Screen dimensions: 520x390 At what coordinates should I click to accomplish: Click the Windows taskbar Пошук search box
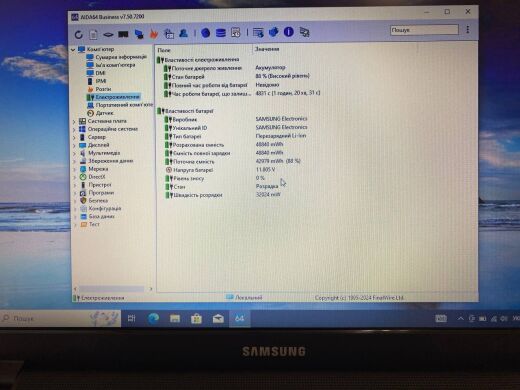tap(61, 319)
